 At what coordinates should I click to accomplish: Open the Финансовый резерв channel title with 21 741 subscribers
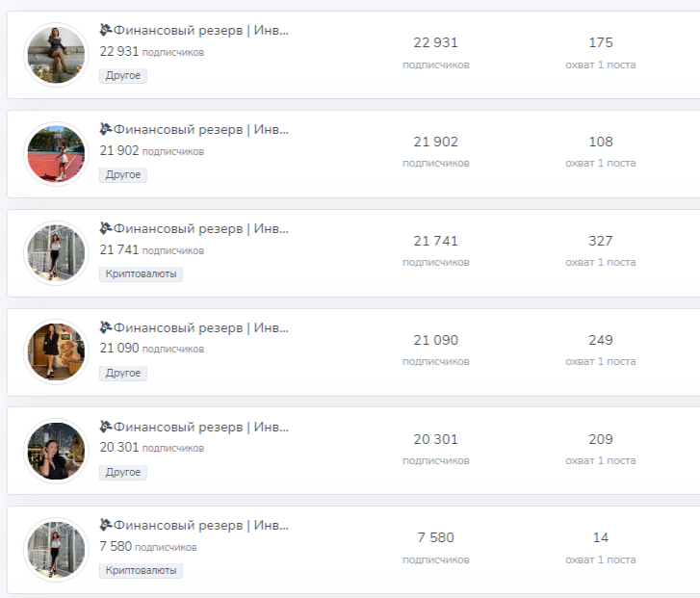click(201, 228)
